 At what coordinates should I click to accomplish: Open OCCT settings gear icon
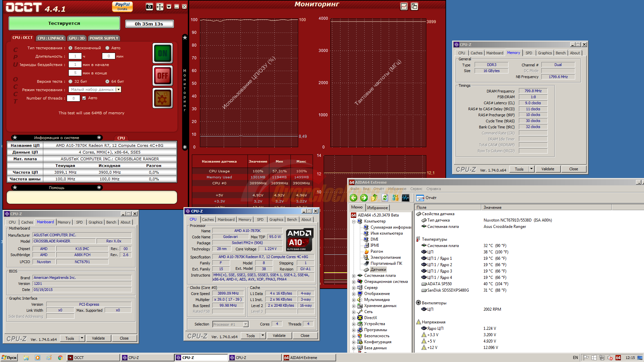pos(163,99)
